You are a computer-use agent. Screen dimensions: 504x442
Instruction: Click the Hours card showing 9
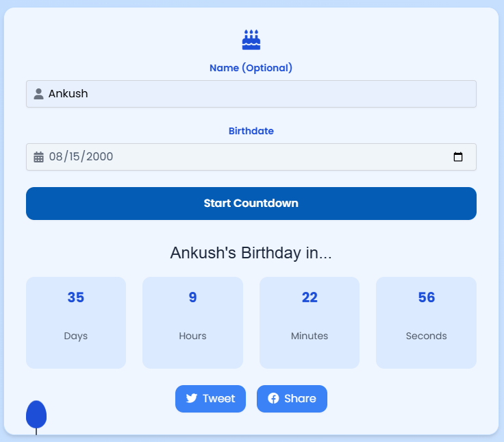tap(192, 323)
